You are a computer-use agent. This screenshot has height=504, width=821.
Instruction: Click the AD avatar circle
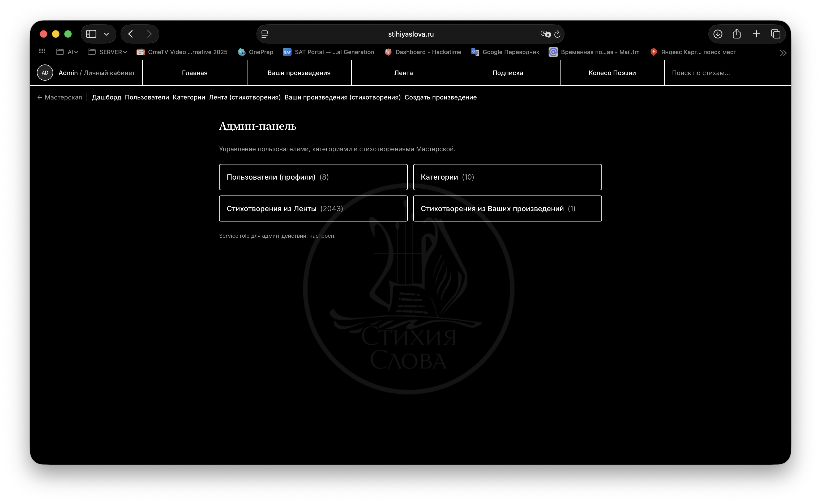(x=45, y=73)
